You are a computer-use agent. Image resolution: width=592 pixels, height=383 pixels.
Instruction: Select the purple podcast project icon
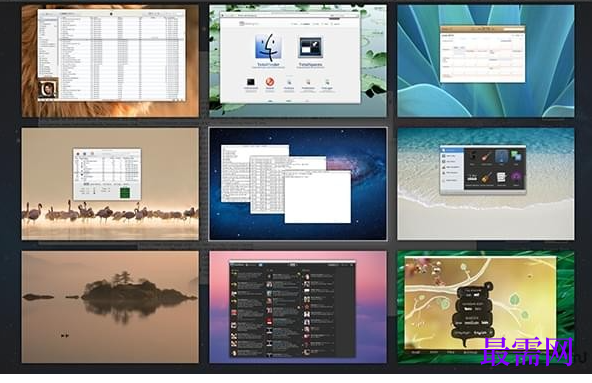point(516,177)
